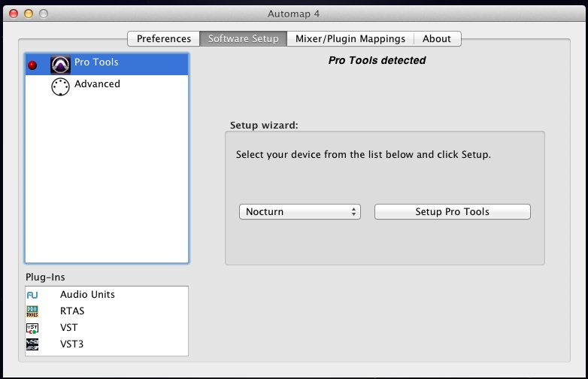
Task: Click the Audio Units plug-in icon
Action: (32, 296)
